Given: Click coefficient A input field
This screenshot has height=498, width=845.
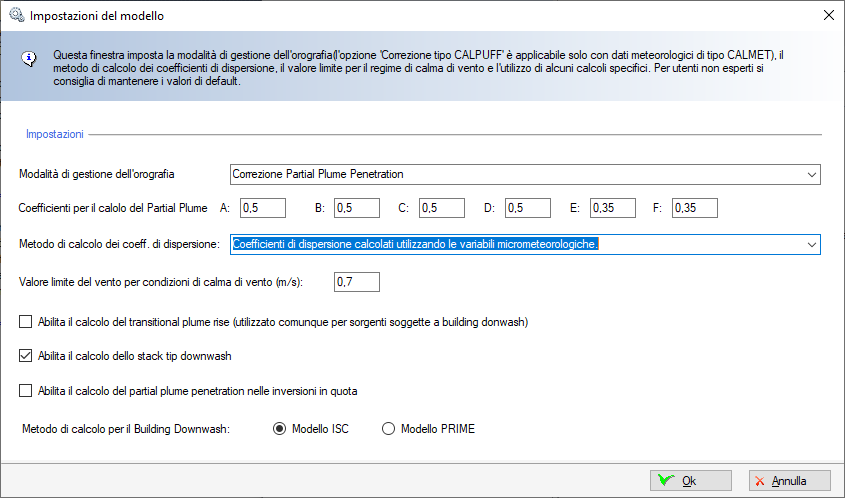Looking at the screenshot, I should [x=263, y=208].
